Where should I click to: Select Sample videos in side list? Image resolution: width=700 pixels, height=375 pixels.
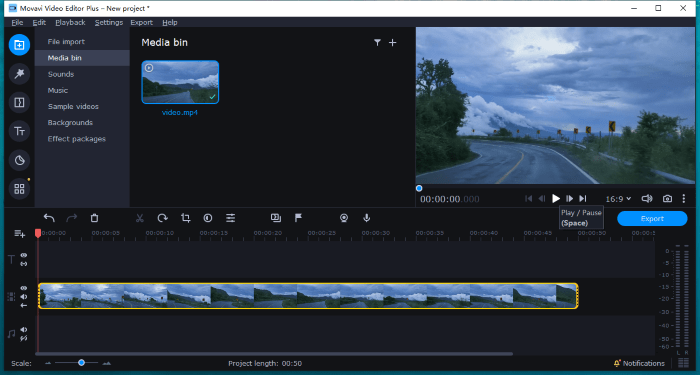pos(82,106)
